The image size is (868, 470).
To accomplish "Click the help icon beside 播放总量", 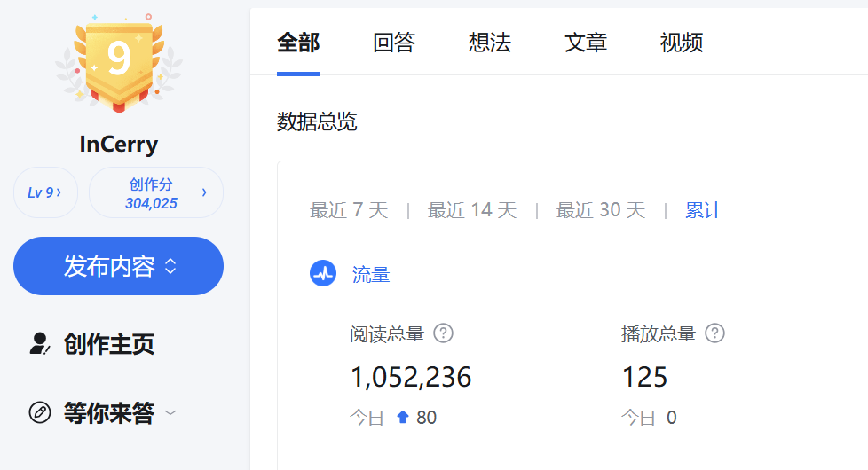I will [x=714, y=333].
